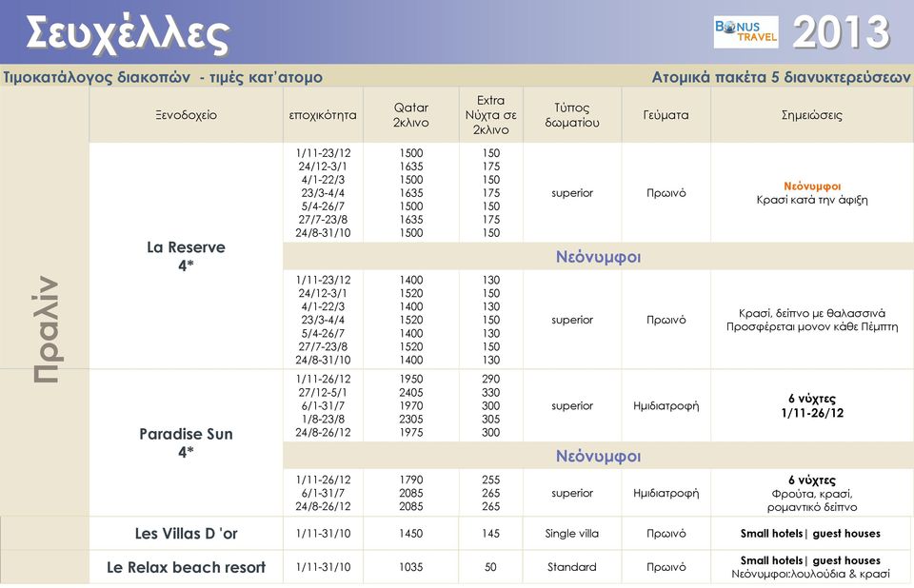Click the 305 extra night price

(x=491, y=420)
